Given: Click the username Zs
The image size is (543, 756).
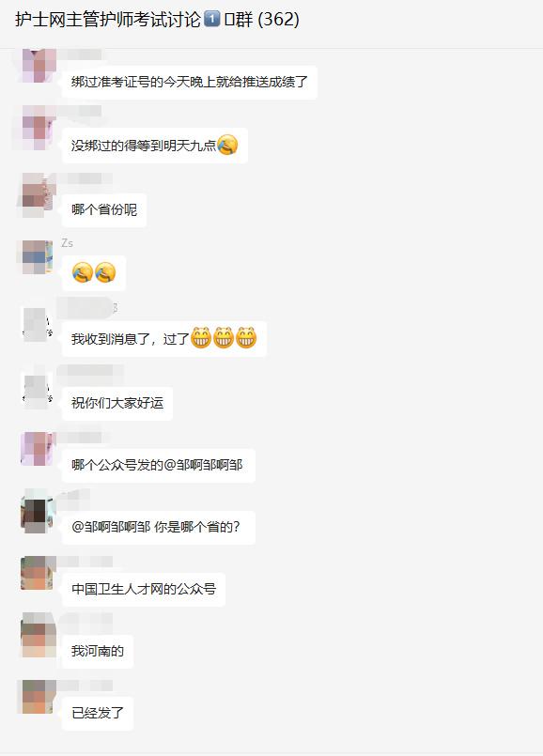Looking at the screenshot, I should [67, 243].
